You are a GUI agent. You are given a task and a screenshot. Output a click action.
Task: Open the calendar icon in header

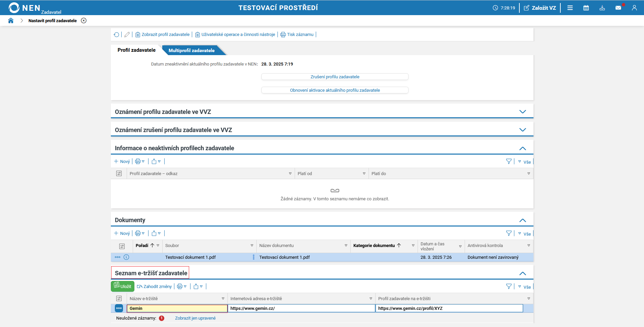[x=586, y=8]
